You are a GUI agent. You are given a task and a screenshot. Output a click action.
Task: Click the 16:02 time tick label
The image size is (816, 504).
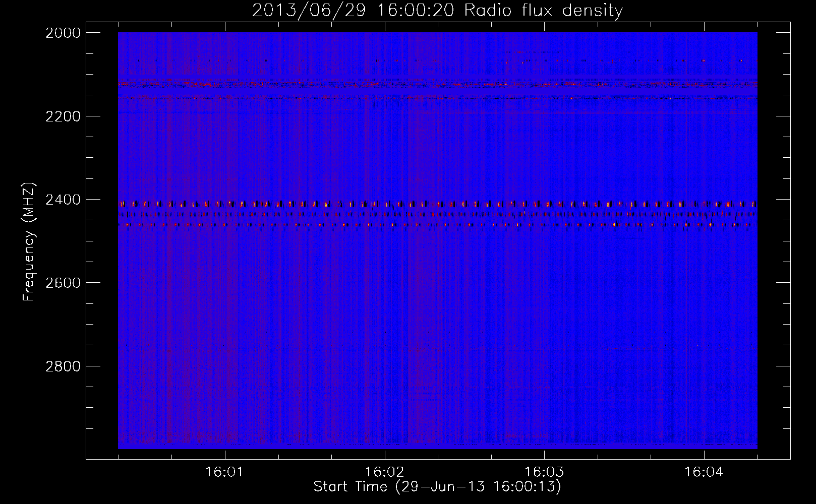385,472
